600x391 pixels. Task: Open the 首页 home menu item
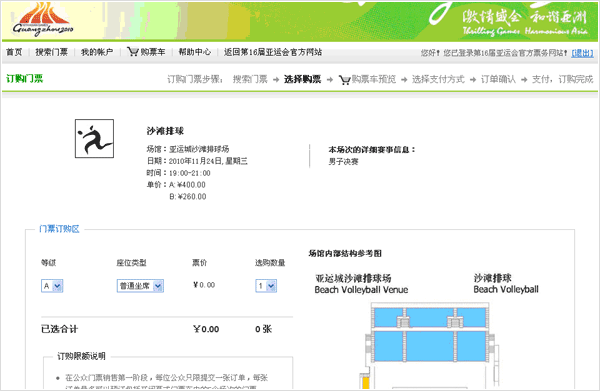pos(14,52)
